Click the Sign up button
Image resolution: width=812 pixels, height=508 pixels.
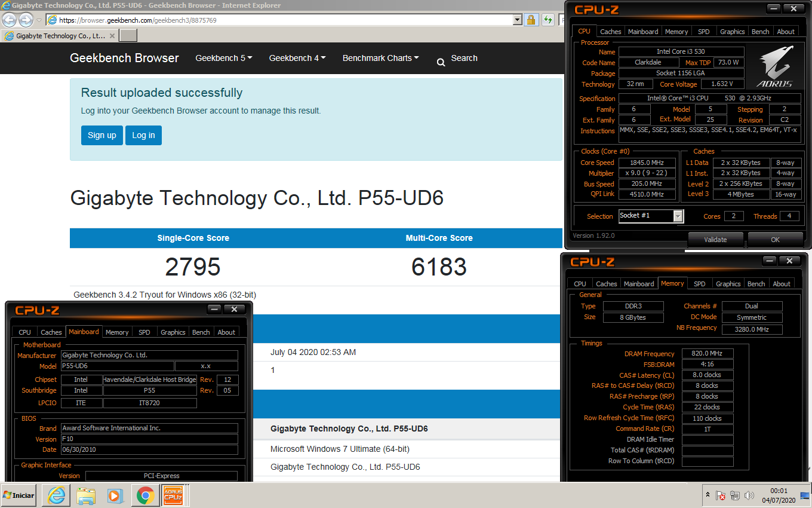[102, 135]
